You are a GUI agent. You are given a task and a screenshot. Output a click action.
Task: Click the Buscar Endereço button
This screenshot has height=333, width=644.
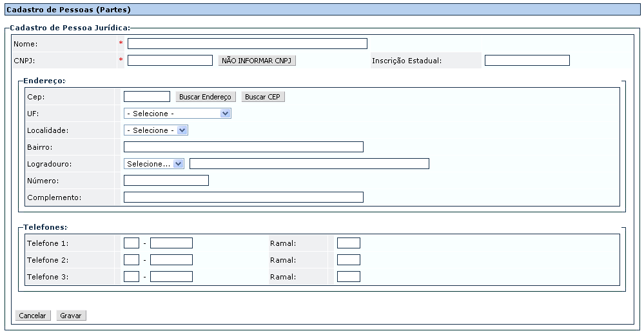tap(206, 97)
